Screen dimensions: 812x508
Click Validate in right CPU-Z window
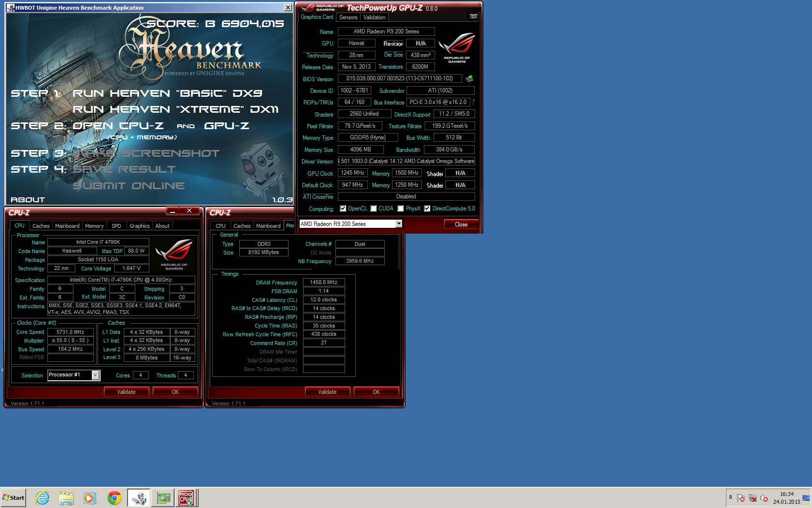pyautogui.click(x=327, y=392)
